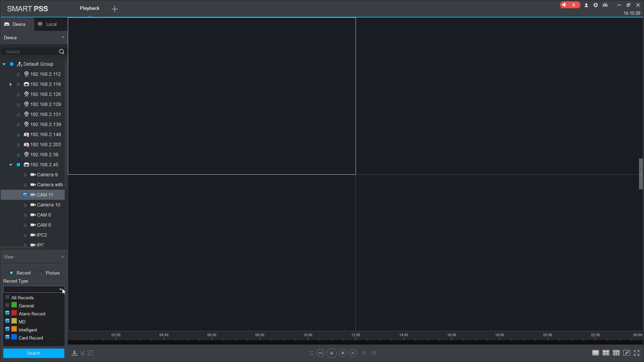Click the user account icon

tap(586, 5)
